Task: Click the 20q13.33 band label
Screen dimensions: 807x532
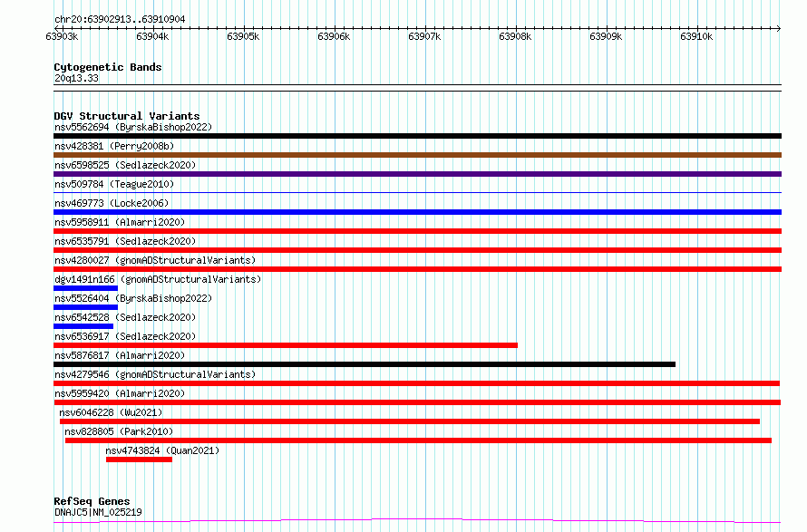Action: [x=76, y=78]
